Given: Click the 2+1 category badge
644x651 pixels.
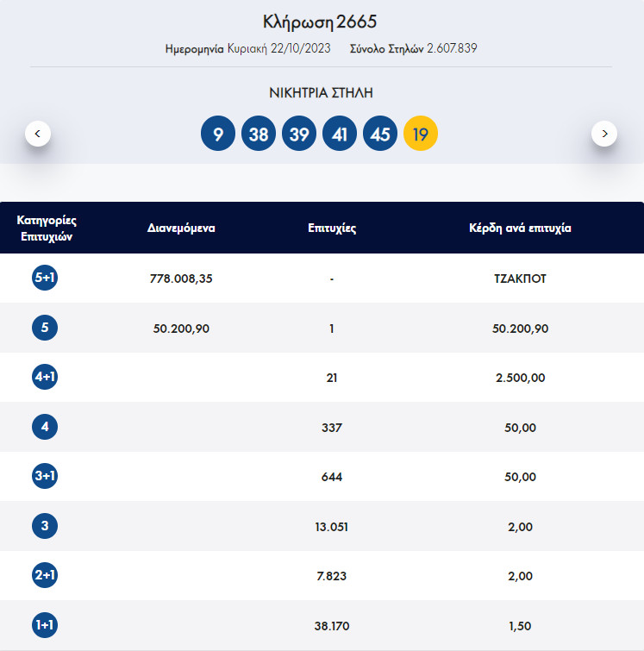Looking at the screenshot, I should (x=45, y=576).
